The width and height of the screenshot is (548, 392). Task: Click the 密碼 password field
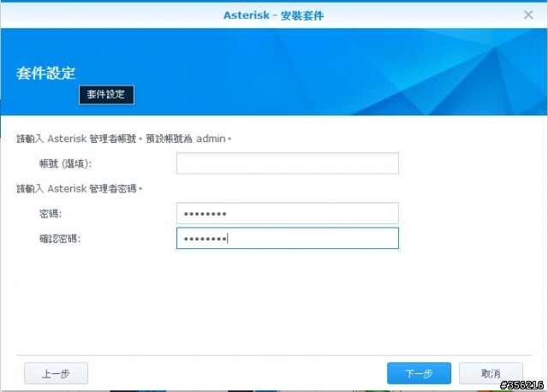pyautogui.click(x=288, y=213)
